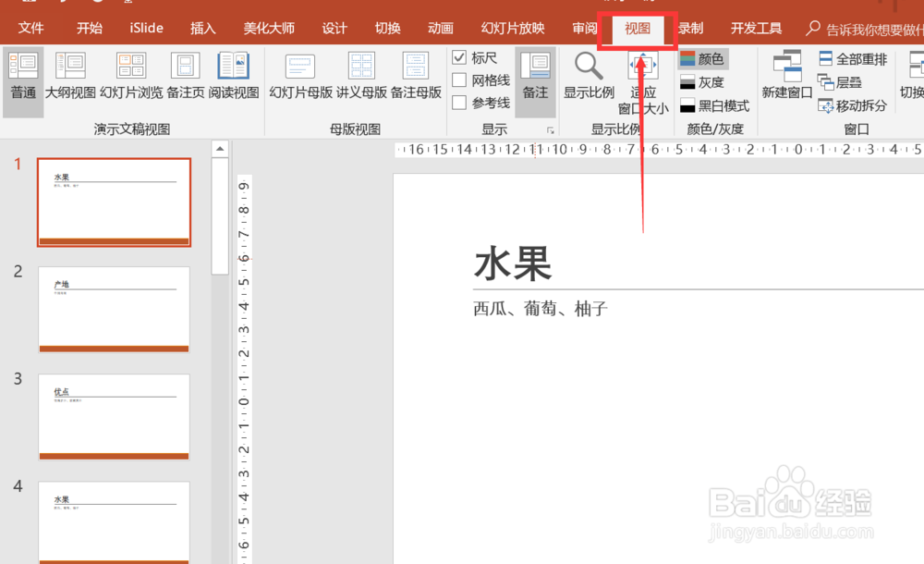Image resolution: width=924 pixels, height=564 pixels.
Task: Open Show group dialog launcher
Action: pyautogui.click(x=551, y=130)
